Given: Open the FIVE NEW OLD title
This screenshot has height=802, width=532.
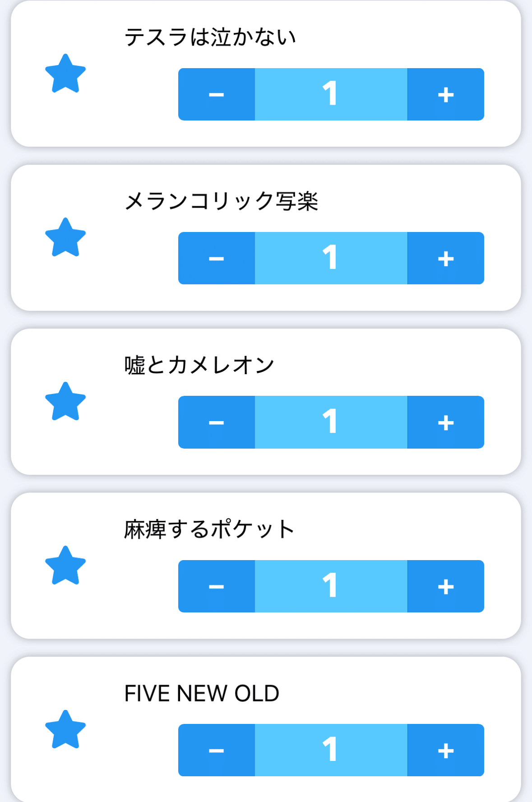Looking at the screenshot, I should click(202, 693).
